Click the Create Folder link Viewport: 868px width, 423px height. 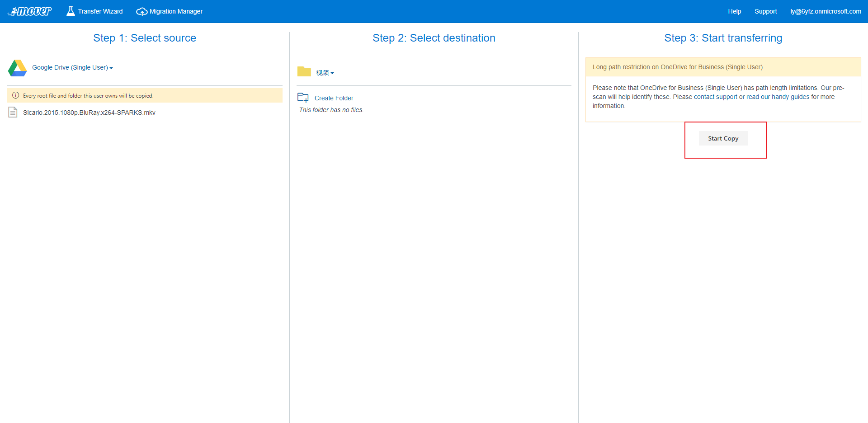coord(334,98)
